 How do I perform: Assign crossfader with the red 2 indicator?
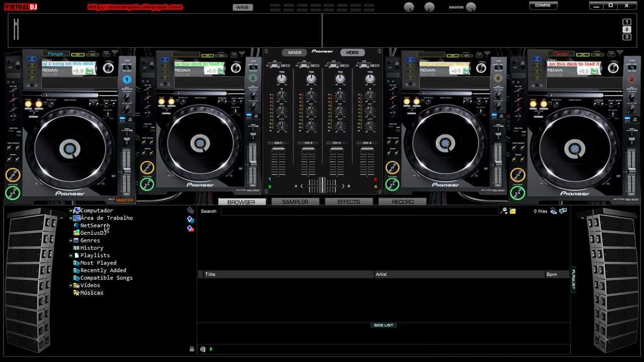click(x=375, y=179)
